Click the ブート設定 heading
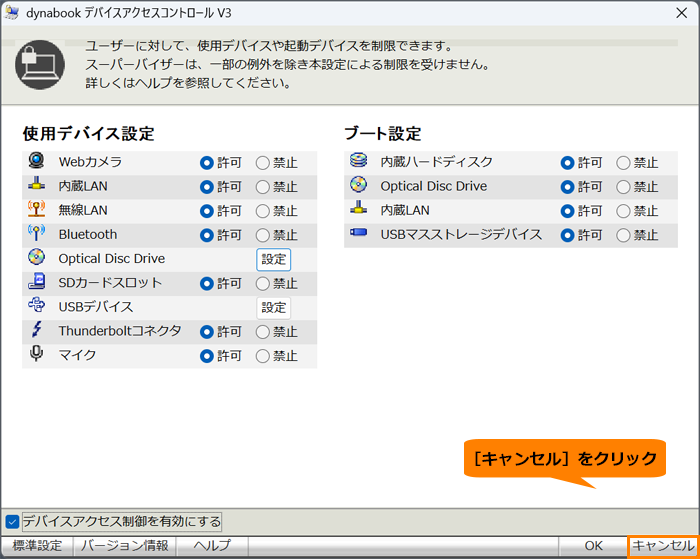Screen dimensions: 700x559 (383, 133)
